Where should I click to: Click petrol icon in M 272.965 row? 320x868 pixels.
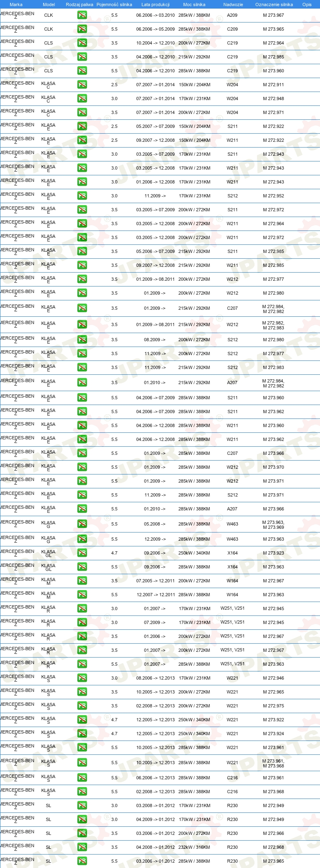pos(82,692)
